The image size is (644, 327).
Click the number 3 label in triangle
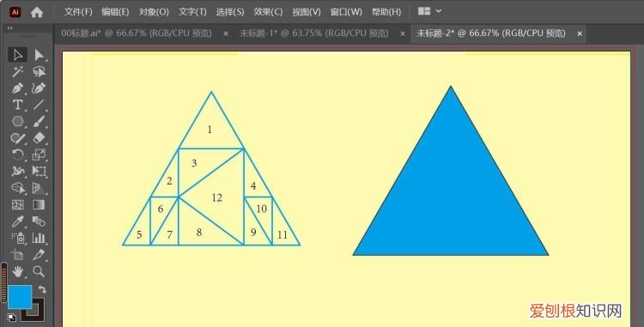coord(194,163)
